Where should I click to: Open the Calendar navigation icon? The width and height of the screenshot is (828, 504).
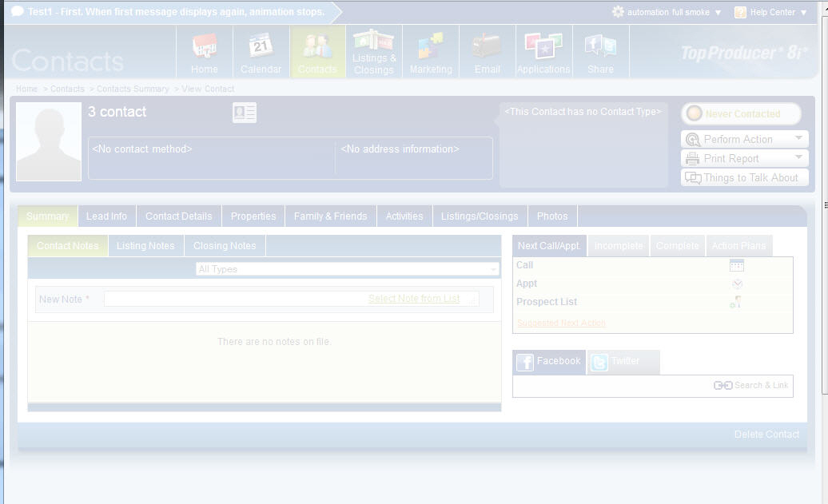(x=261, y=47)
